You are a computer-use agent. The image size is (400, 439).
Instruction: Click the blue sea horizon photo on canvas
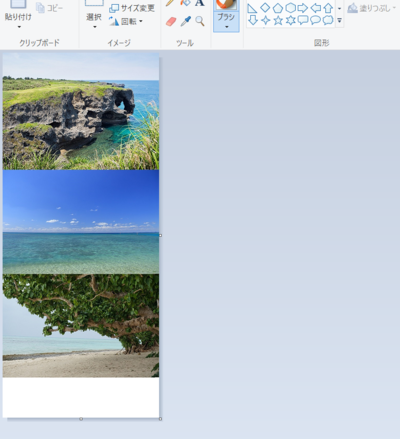[x=81, y=222]
